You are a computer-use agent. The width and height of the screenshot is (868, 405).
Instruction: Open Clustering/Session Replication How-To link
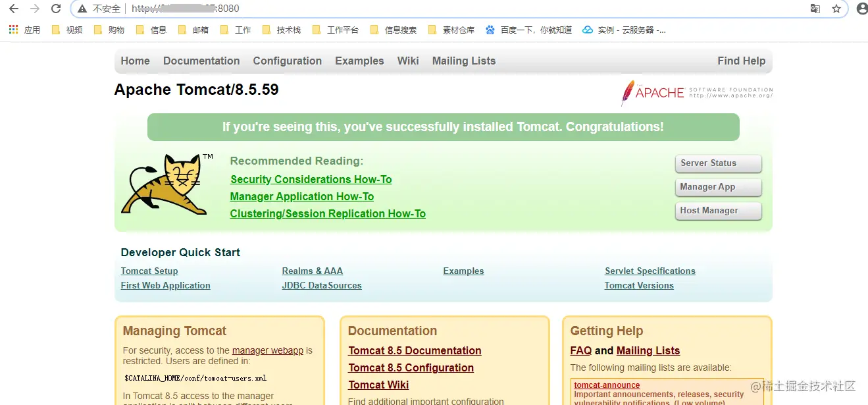(328, 213)
